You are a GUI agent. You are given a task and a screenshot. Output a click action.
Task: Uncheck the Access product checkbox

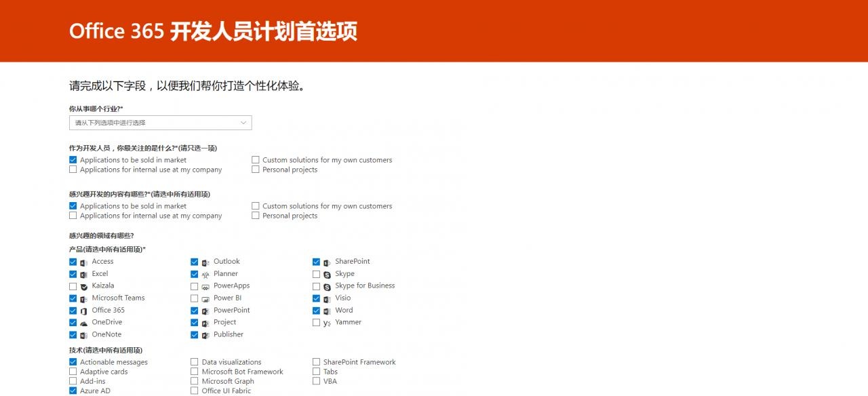[73, 262]
